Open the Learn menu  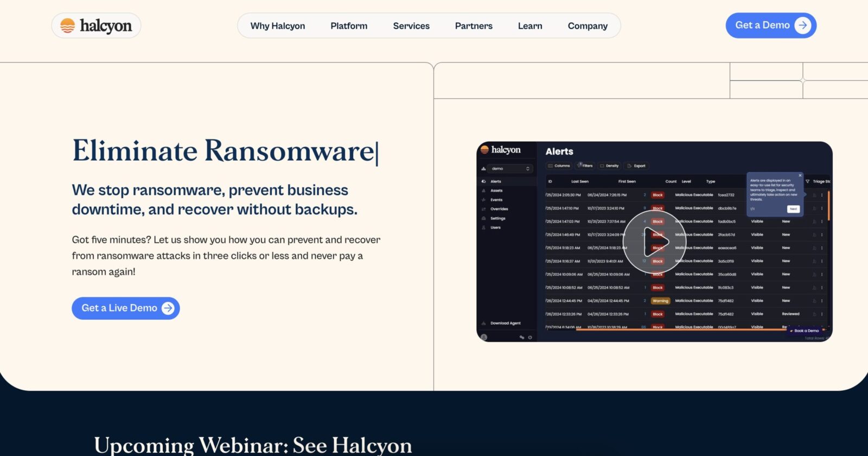530,26
